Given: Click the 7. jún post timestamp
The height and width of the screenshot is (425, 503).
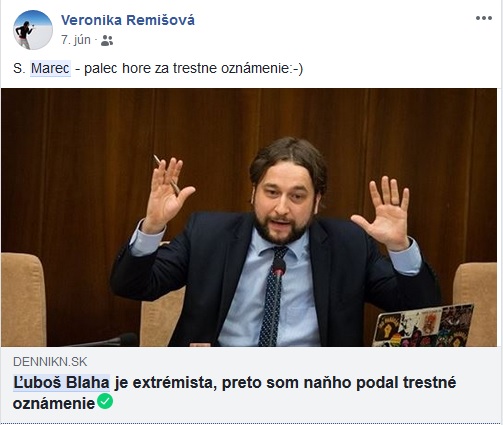Looking at the screenshot, I should (76, 40).
